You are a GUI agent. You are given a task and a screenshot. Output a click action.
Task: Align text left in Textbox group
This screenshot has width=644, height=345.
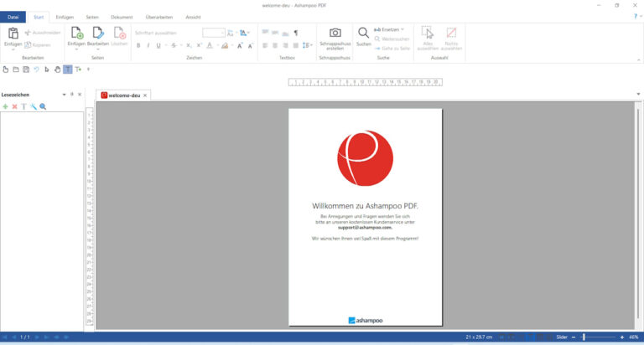[265, 45]
